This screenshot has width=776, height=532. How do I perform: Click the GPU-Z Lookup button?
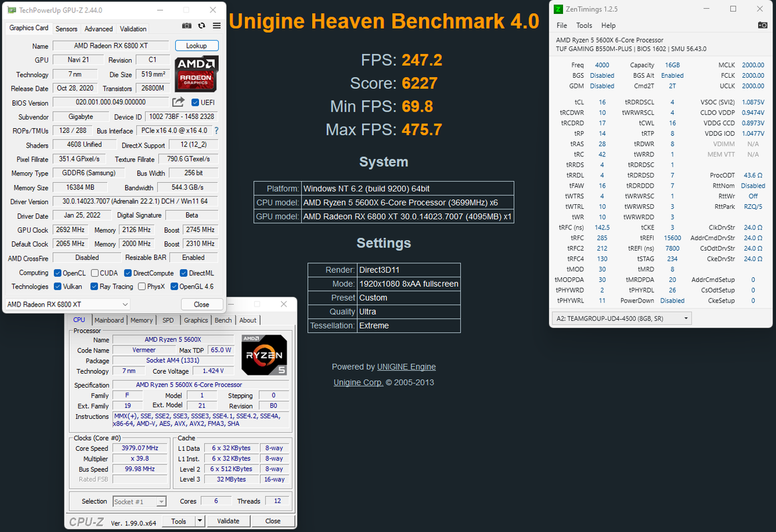point(196,45)
